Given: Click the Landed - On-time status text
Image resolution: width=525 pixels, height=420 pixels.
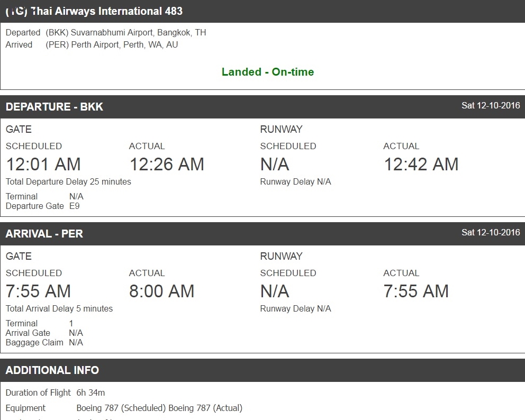Looking at the screenshot, I should tap(267, 72).
